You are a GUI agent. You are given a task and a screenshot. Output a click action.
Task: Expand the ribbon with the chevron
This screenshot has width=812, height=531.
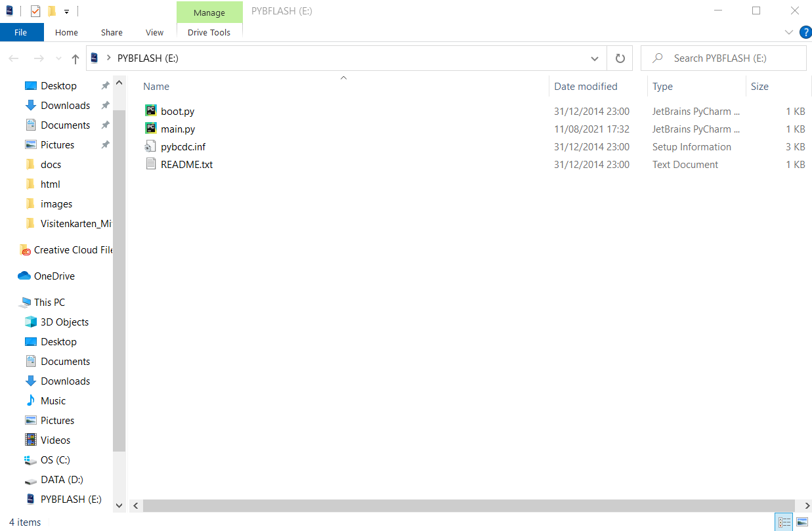point(789,32)
